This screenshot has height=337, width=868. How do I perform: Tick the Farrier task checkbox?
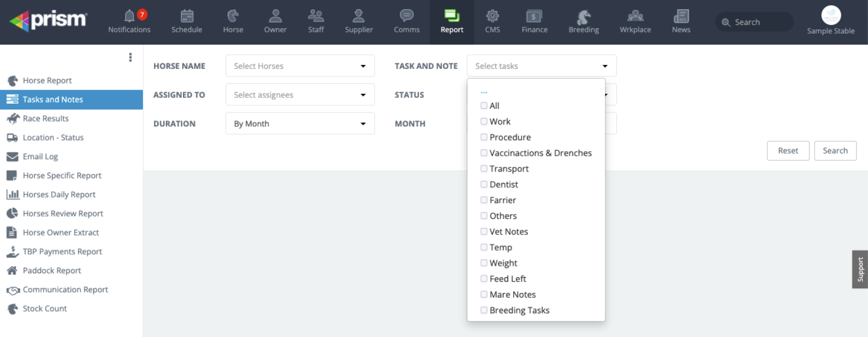[x=484, y=200]
